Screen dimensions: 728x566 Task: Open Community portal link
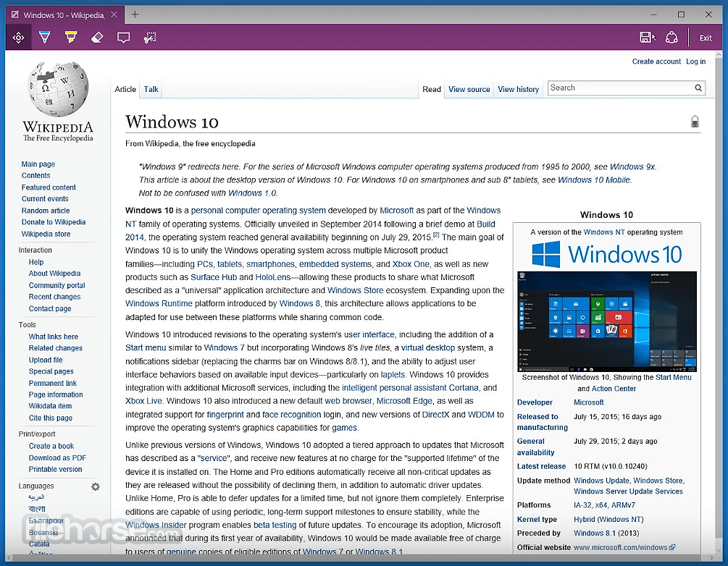[57, 285]
